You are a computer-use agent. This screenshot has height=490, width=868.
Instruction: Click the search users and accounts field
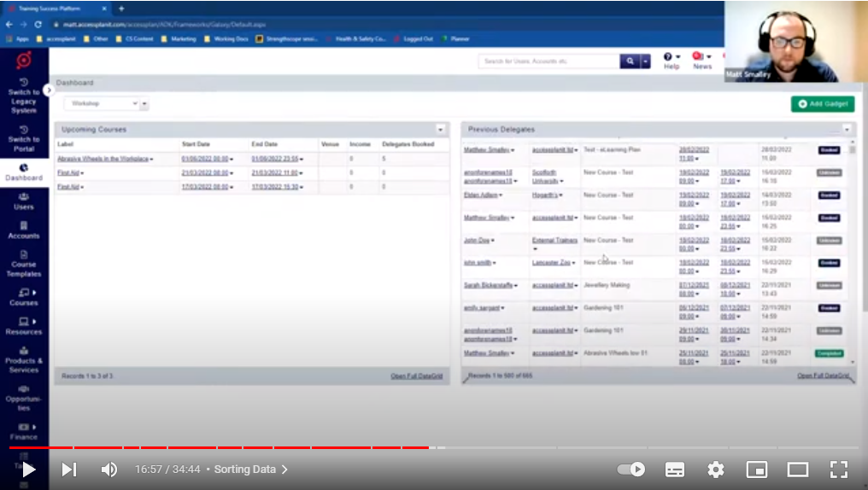click(x=548, y=61)
